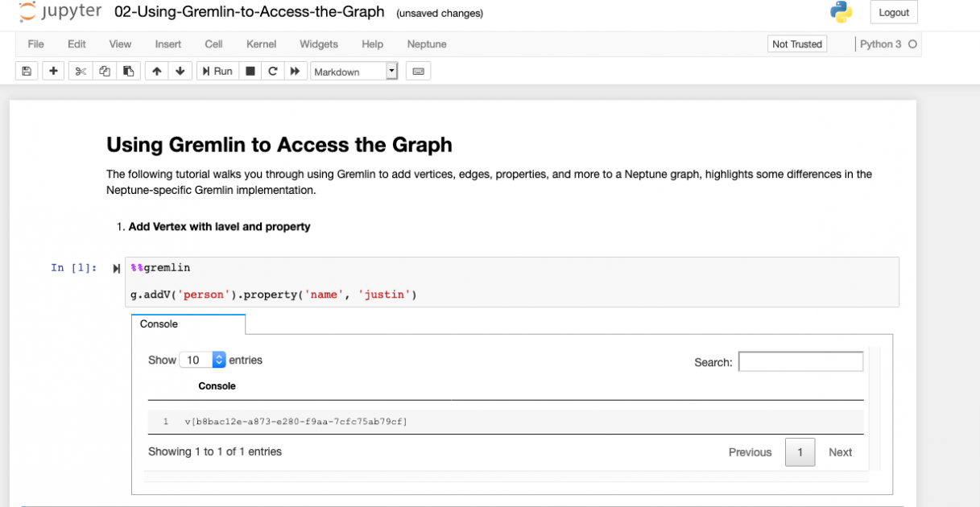Move selected cell up with up arrow
Image resolution: width=980 pixels, height=507 pixels.
pyautogui.click(x=156, y=71)
